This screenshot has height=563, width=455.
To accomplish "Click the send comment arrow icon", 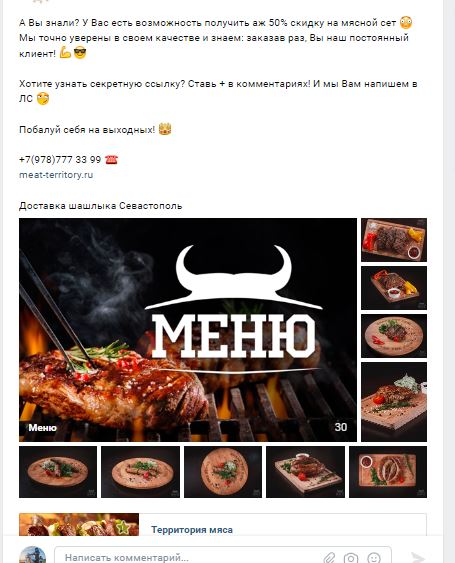I will point(417,558).
